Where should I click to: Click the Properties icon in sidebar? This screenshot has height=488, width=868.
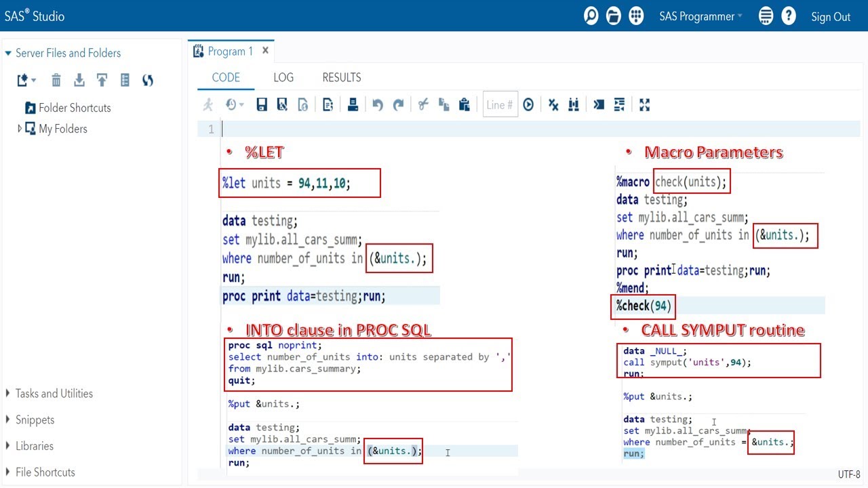pyautogui.click(x=125, y=81)
